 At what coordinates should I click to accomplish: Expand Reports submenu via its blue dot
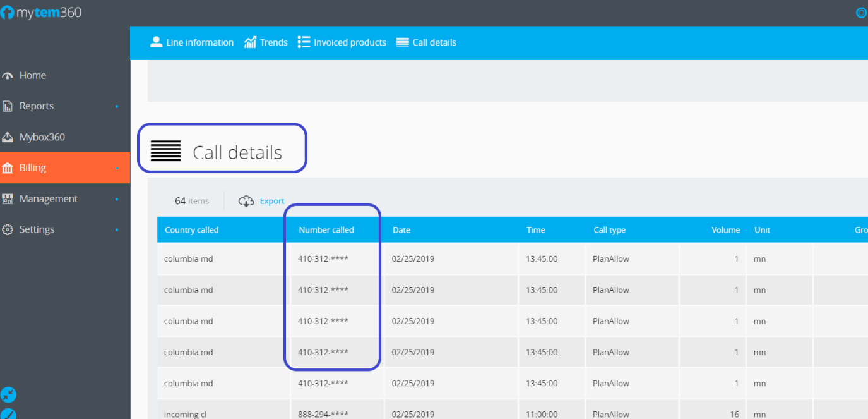pyautogui.click(x=117, y=107)
